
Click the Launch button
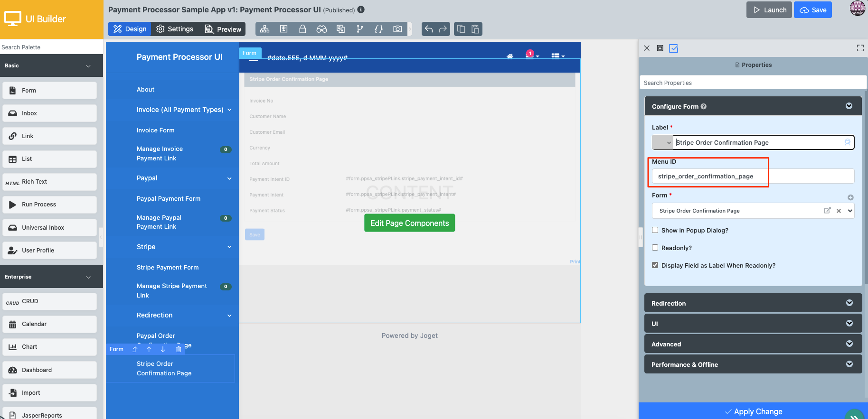point(769,10)
